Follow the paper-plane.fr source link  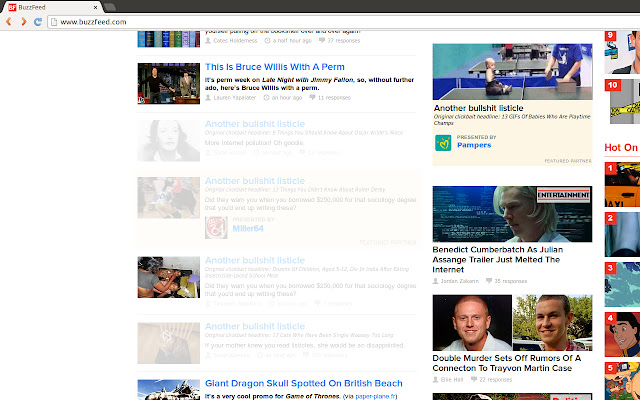point(376,396)
